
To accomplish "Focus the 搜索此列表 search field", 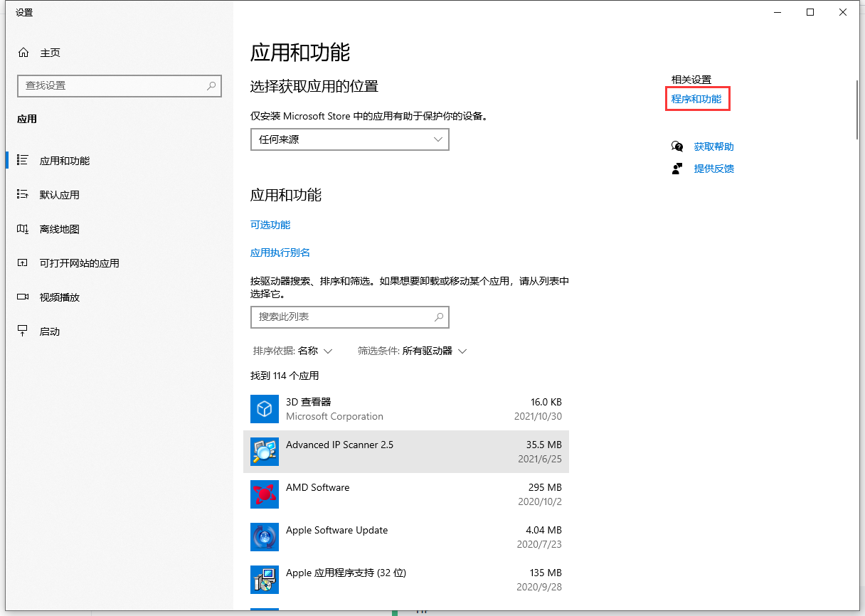I will coord(350,317).
